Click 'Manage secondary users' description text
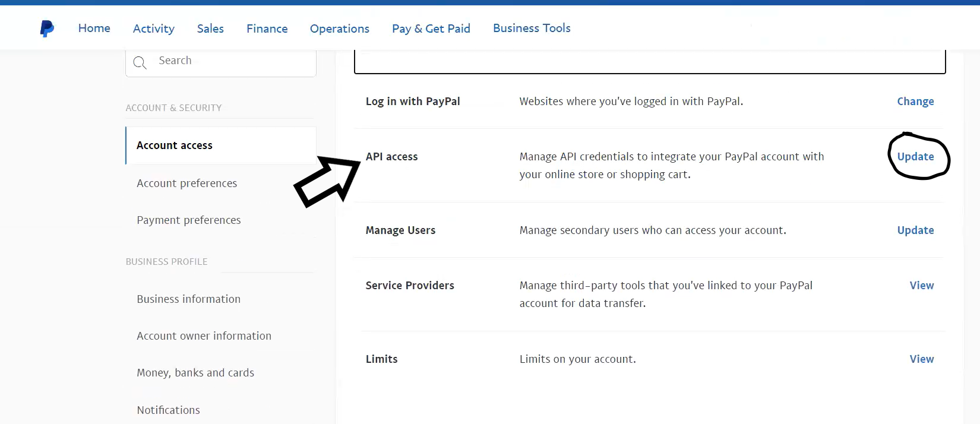 [x=653, y=230]
